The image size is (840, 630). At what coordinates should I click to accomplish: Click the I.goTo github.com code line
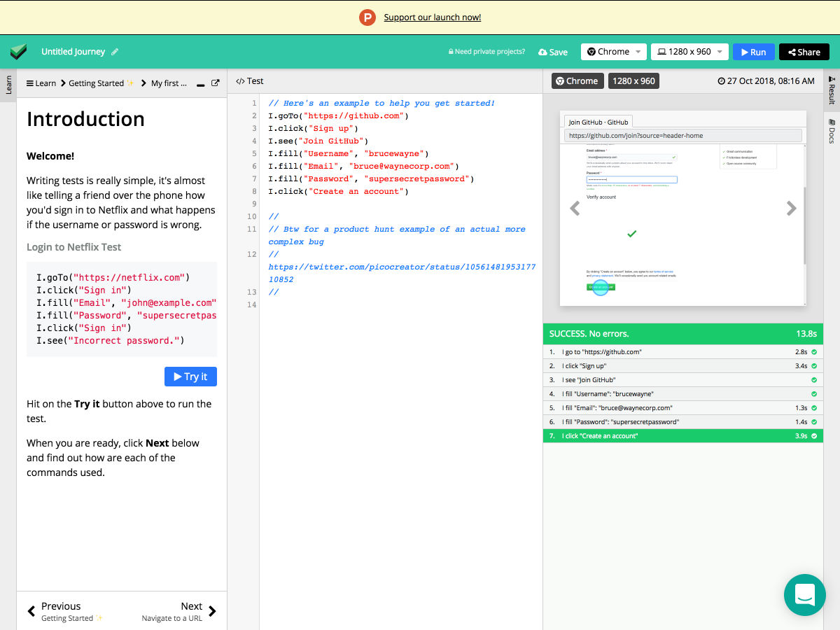click(338, 115)
